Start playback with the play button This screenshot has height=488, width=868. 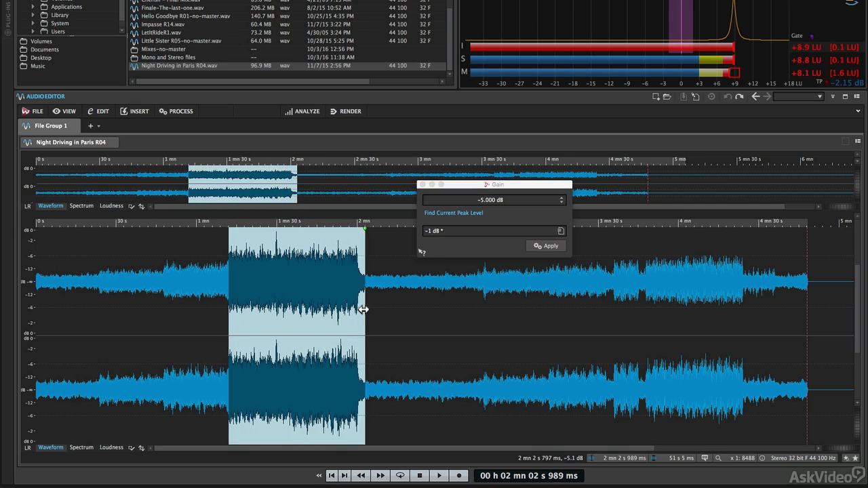click(x=439, y=476)
